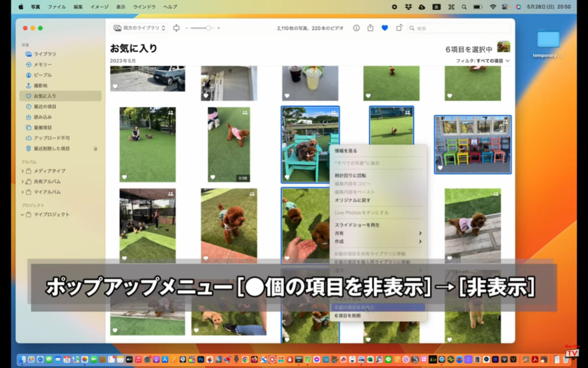Toggle heart on the teal chair dogs photo
The image size is (588, 368).
coord(287,177)
